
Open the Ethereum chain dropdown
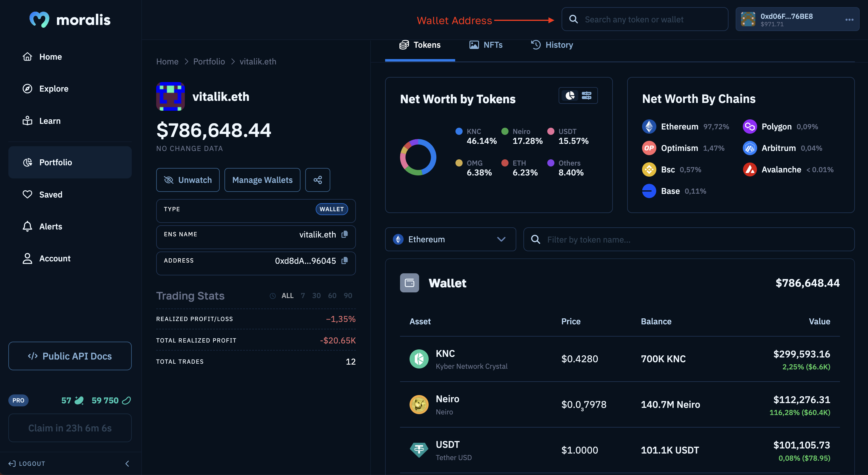pyautogui.click(x=450, y=239)
